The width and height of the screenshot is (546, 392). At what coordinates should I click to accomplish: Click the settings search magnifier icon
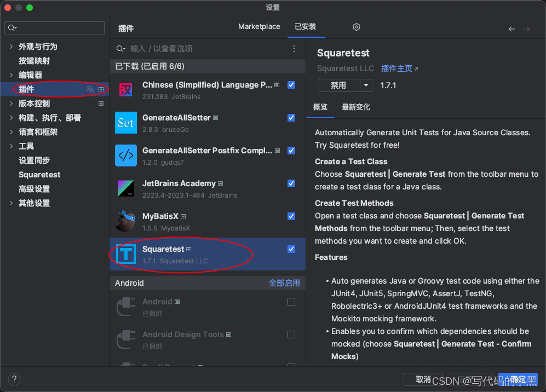[x=12, y=28]
